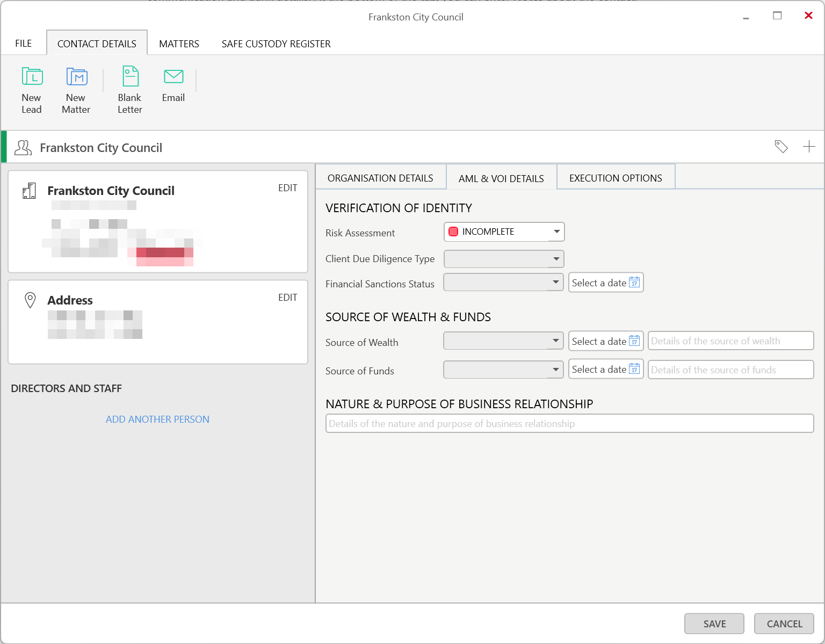This screenshot has height=644, width=825.
Task: Expand the Financial Sanctions Status dropdown
Action: pyautogui.click(x=556, y=283)
